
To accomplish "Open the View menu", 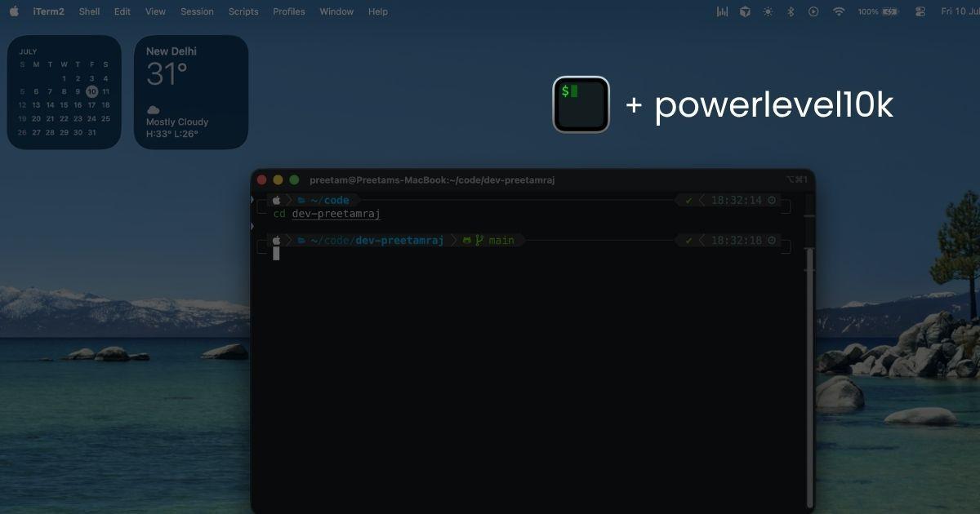I will [155, 11].
